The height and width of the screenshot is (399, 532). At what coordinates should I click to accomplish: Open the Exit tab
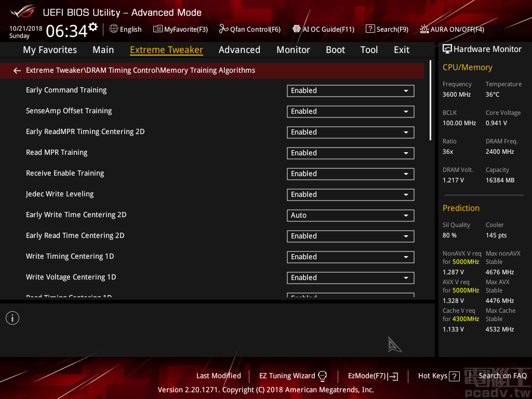[402, 50]
